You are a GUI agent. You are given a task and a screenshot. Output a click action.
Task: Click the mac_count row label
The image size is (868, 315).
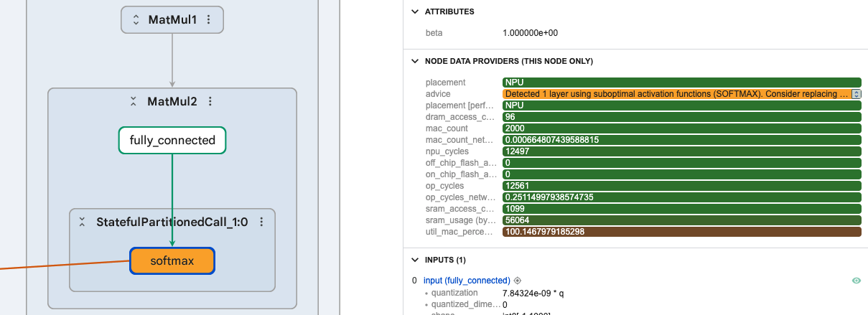pyautogui.click(x=447, y=128)
